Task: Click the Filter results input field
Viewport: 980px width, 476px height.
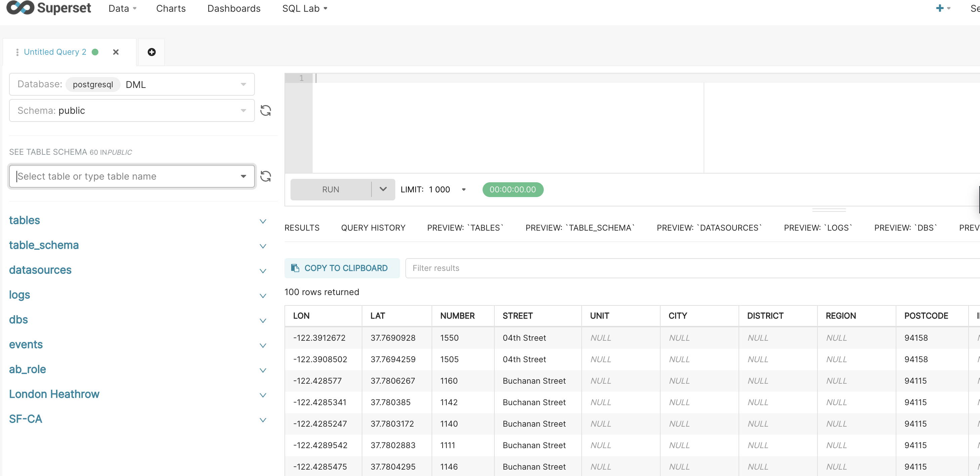Action: tap(685, 268)
